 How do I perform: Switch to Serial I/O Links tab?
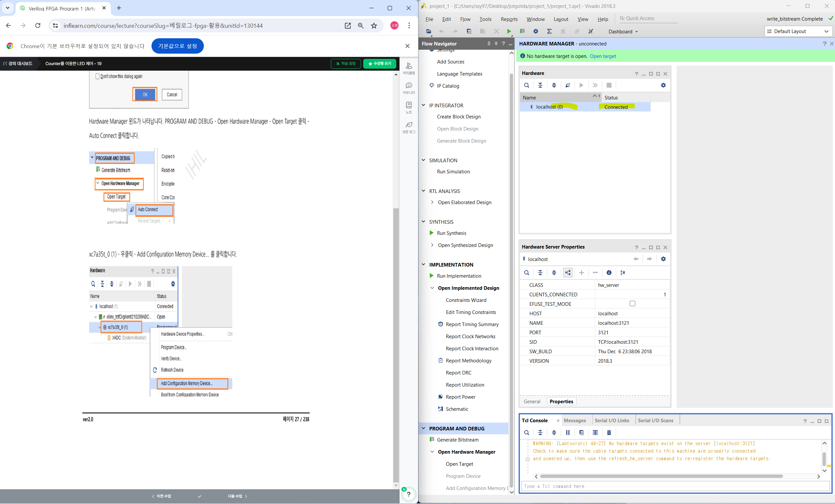(x=611, y=420)
